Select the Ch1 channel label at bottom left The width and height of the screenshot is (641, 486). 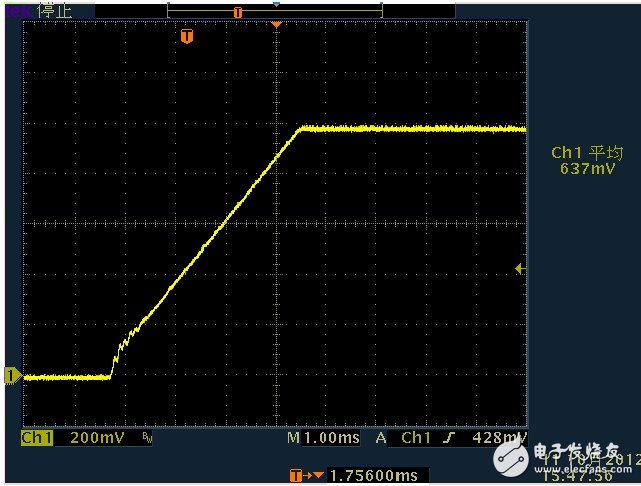[37, 438]
